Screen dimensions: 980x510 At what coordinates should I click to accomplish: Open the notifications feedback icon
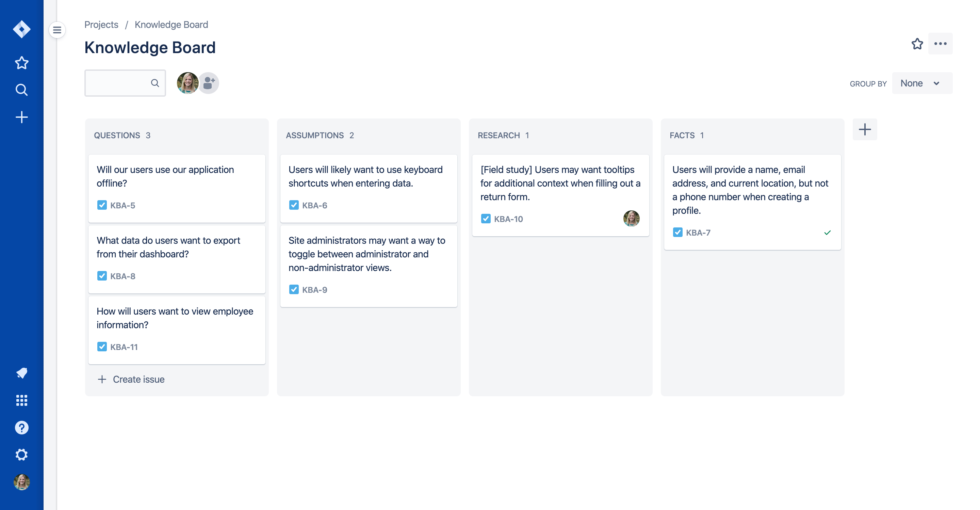point(22,373)
